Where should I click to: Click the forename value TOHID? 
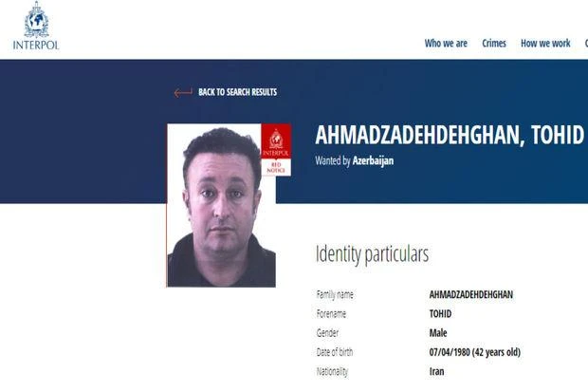pyautogui.click(x=440, y=313)
